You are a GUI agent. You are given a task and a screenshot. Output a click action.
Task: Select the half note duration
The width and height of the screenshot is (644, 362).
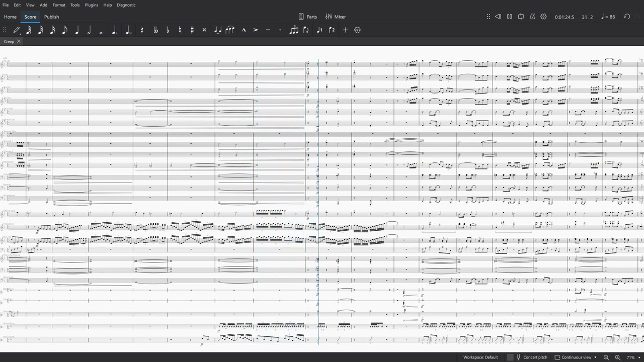(89, 30)
